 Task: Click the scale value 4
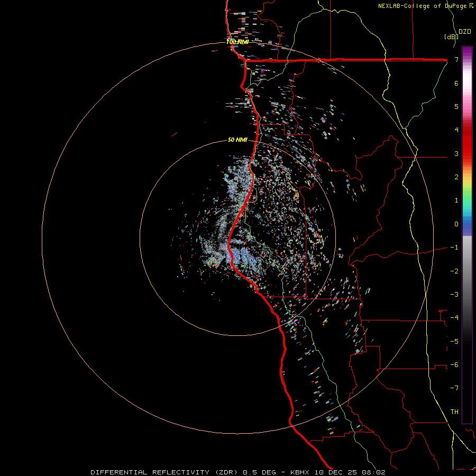tap(456, 130)
